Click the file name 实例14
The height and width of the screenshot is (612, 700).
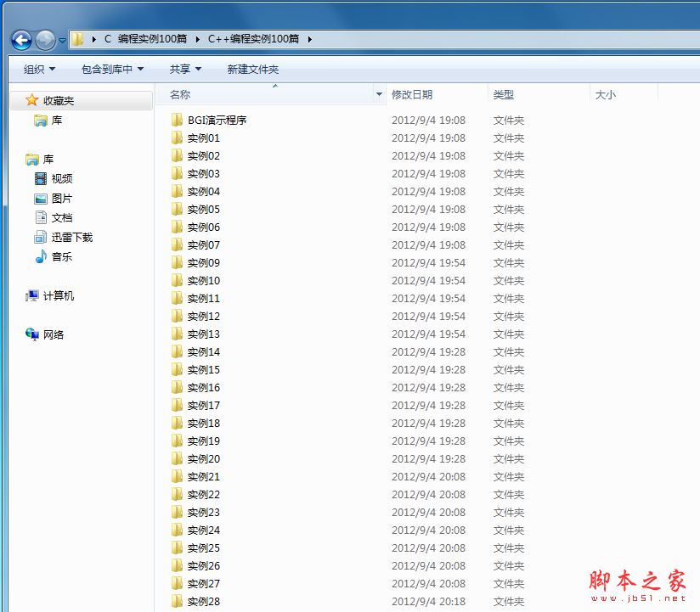click(x=204, y=352)
